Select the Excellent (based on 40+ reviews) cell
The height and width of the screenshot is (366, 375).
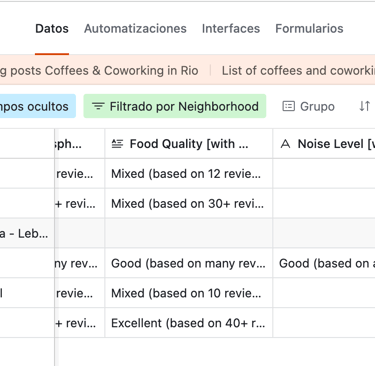pyautogui.click(x=189, y=323)
